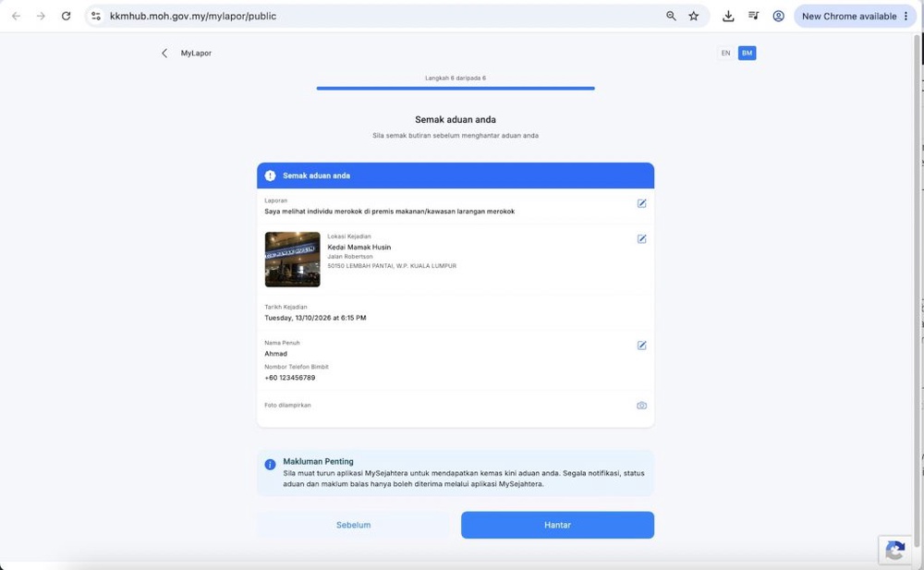924x570 pixels.
Task: View site information icon in address bar
Action: point(96,16)
